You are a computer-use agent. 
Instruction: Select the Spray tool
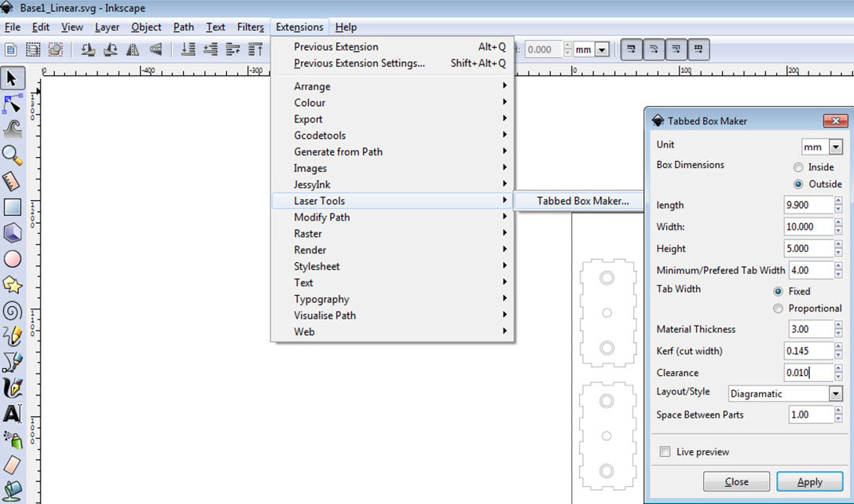[12, 440]
